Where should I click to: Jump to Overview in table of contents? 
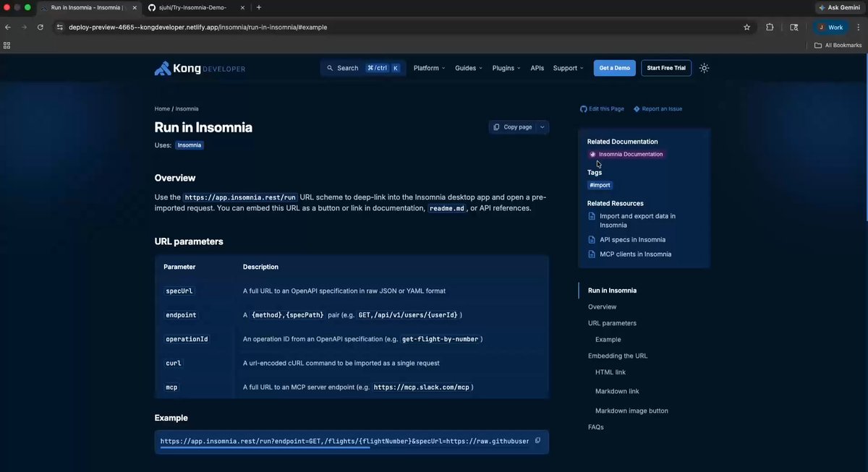tap(602, 307)
